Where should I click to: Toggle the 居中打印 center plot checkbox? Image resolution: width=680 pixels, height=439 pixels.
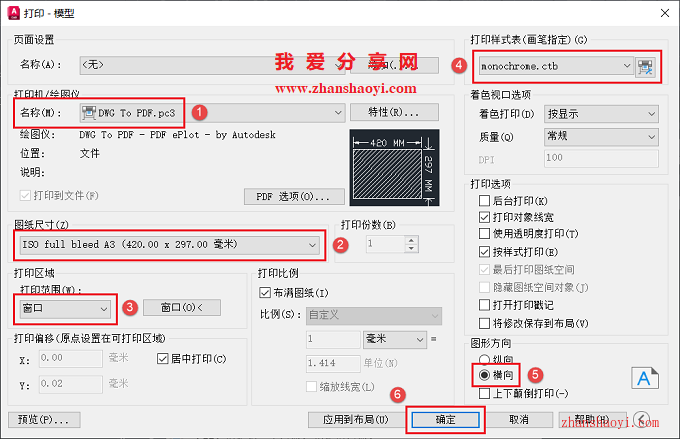tap(163, 359)
